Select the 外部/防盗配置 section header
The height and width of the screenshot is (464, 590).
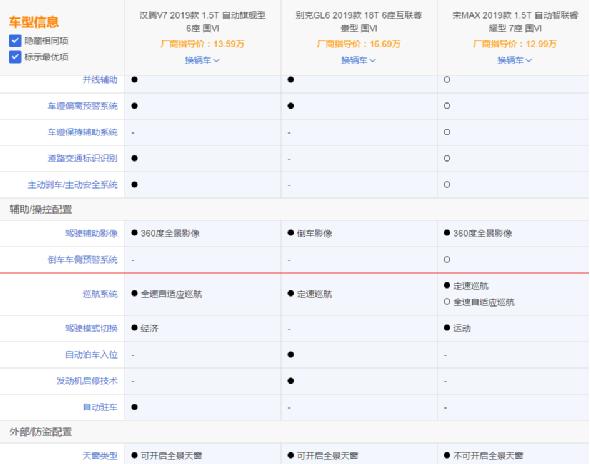tap(41, 432)
